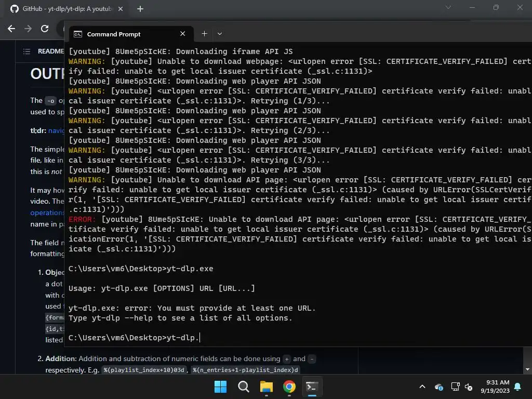
Task: Click the %(n_entries+1-playlist_index)d code snippet
Action: tap(245, 370)
